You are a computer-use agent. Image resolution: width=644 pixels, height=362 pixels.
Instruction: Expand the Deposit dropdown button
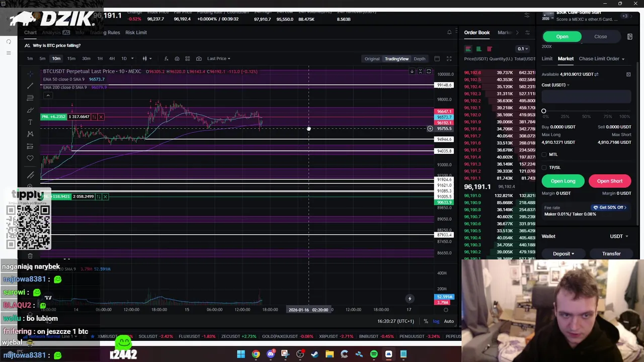tap(563, 254)
